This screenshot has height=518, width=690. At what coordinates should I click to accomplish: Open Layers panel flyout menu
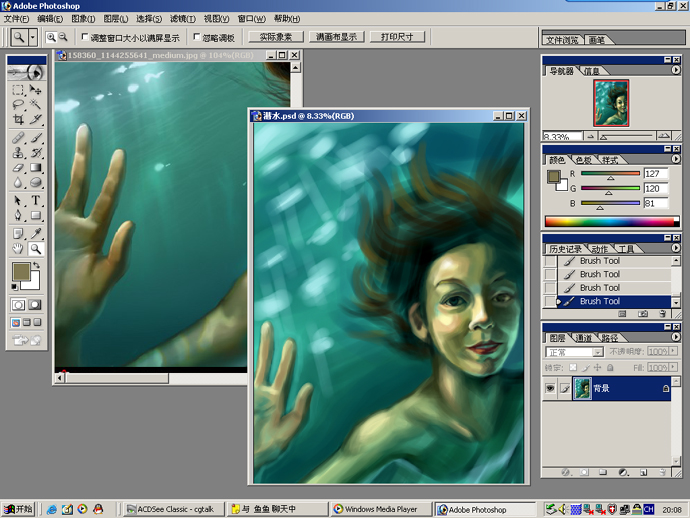coord(676,337)
